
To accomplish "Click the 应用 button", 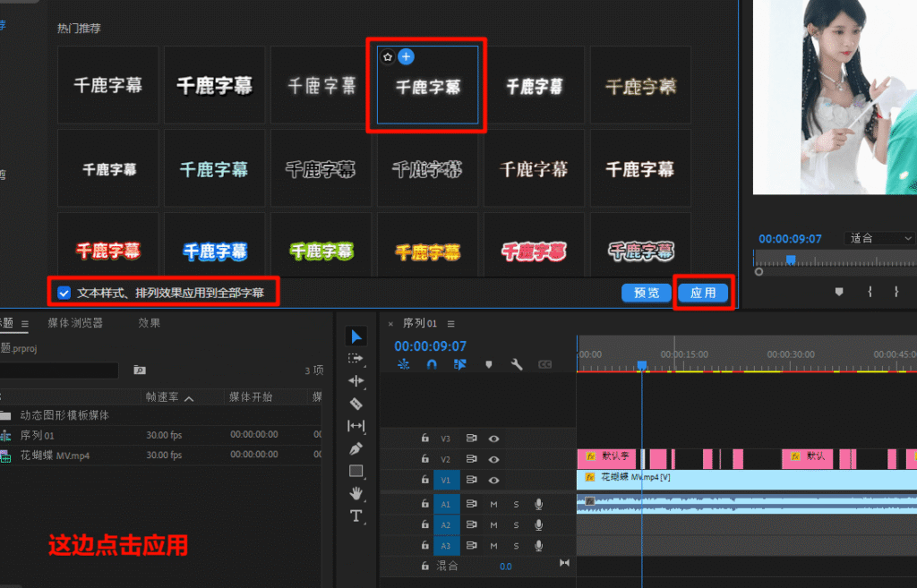I will [703, 294].
